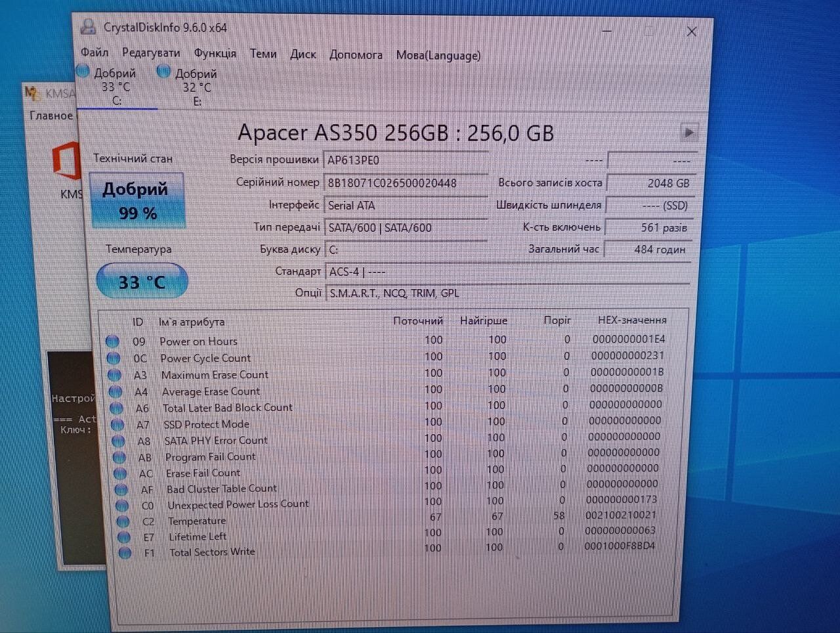Click the Поріг column header

click(x=557, y=320)
